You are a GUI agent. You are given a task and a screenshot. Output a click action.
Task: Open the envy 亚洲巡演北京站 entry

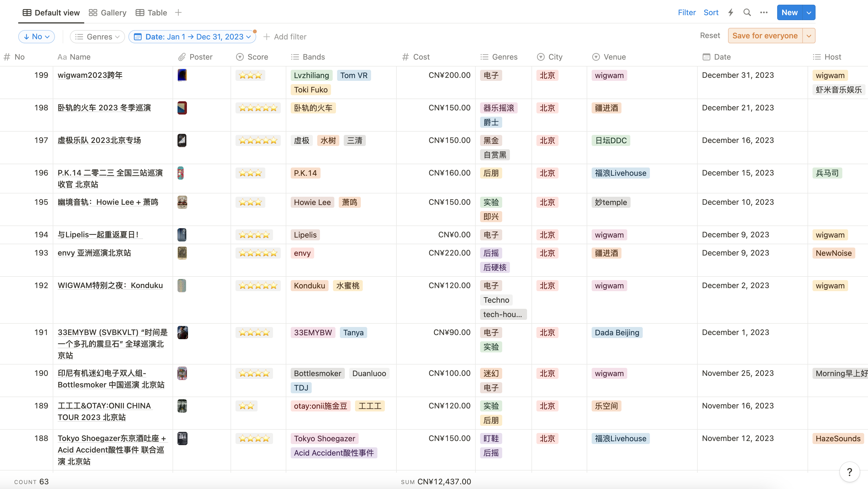click(94, 253)
